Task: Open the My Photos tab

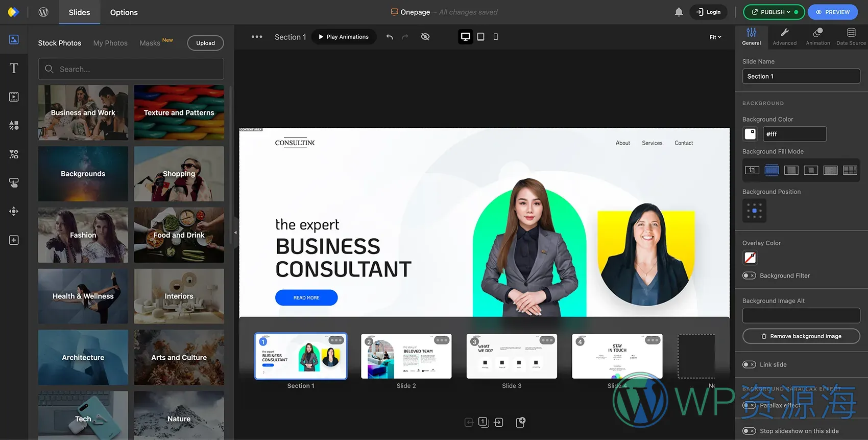Action: click(110, 43)
